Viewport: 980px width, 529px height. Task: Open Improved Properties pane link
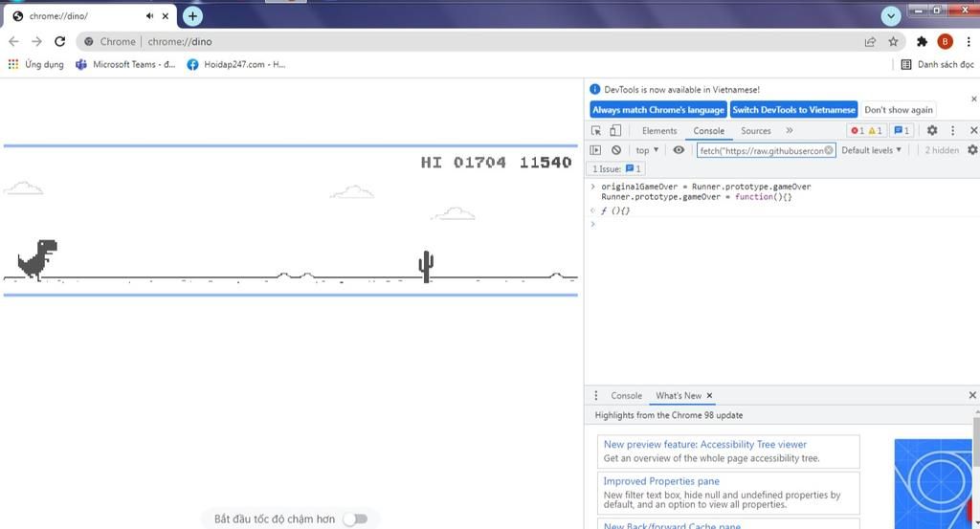[x=661, y=481]
